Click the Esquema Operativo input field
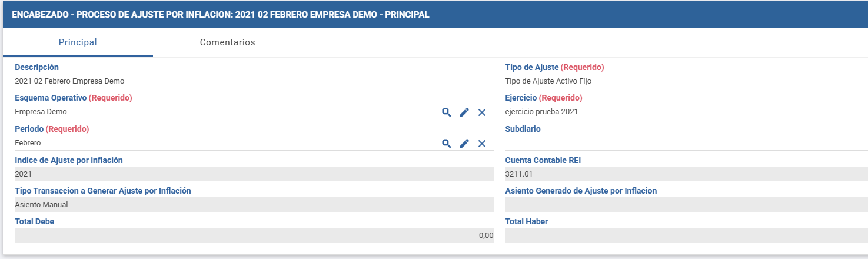This screenshot has width=868, height=259. click(224, 112)
